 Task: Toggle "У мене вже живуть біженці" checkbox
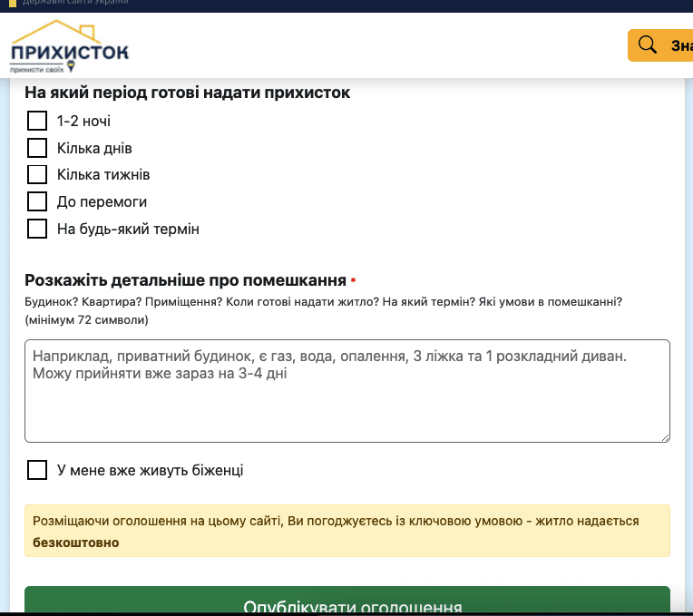pyautogui.click(x=37, y=470)
